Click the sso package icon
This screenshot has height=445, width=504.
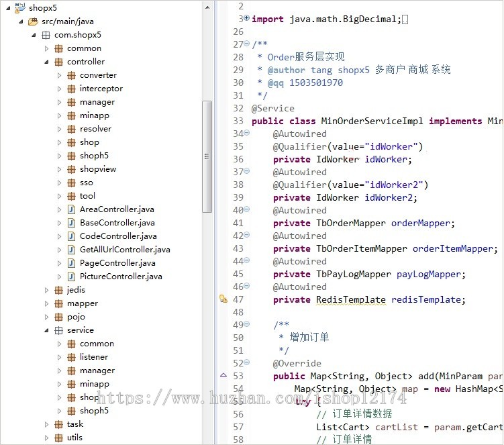tap(71, 183)
